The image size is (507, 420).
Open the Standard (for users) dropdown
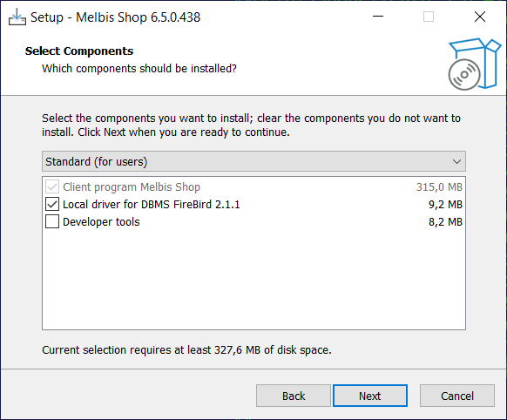[x=253, y=161]
